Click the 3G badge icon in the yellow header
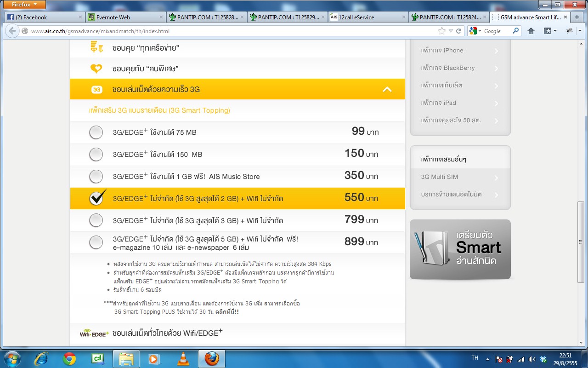 point(96,89)
